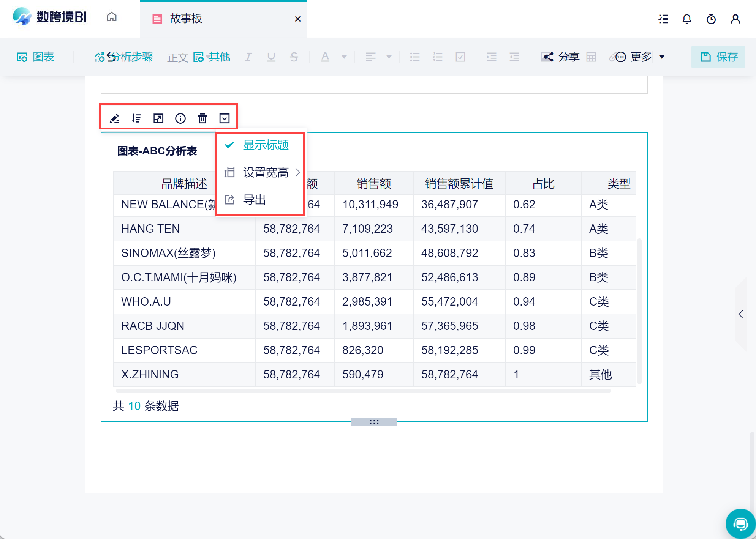Image resolution: width=756 pixels, height=539 pixels.
Task: Pick the font color A tool
Action: [x=325, y=57]
